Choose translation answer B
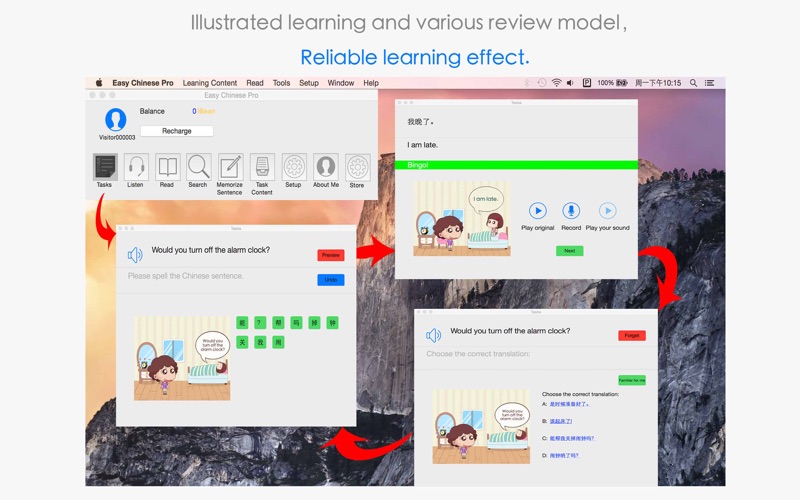This screenshot has width=800, height=500. click(x=561, y=421)
